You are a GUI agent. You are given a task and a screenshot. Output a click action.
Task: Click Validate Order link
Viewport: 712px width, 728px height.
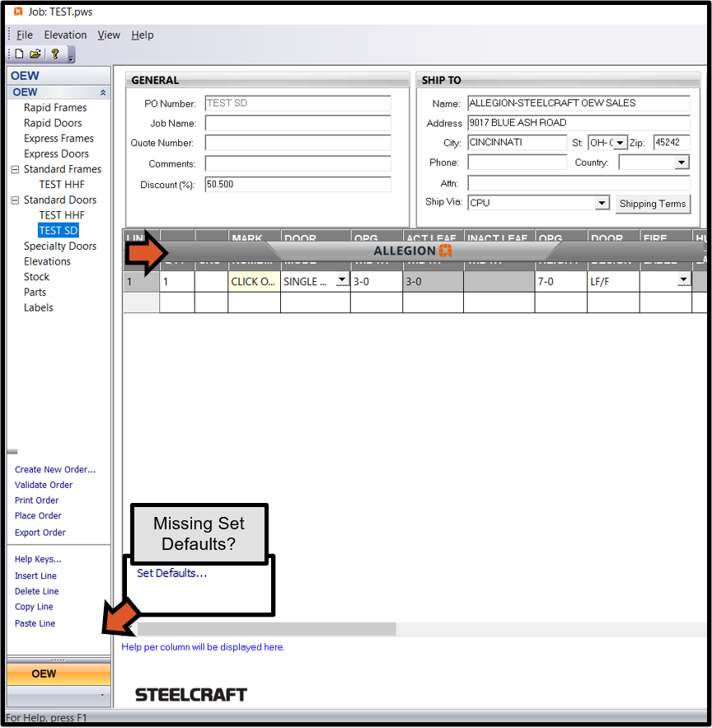[44, 485]
